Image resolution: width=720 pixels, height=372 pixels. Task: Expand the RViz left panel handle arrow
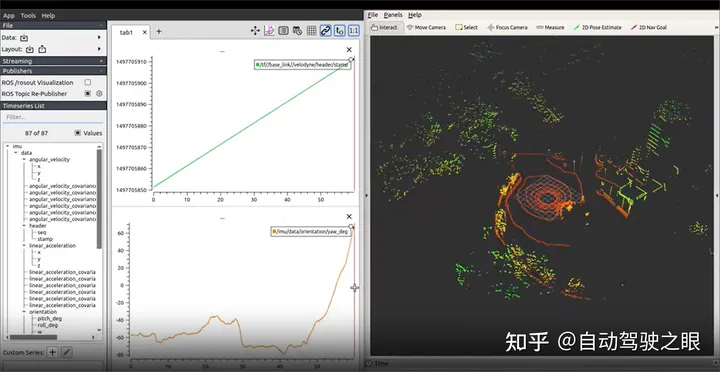pyautogui.click(x=366, y=196)
